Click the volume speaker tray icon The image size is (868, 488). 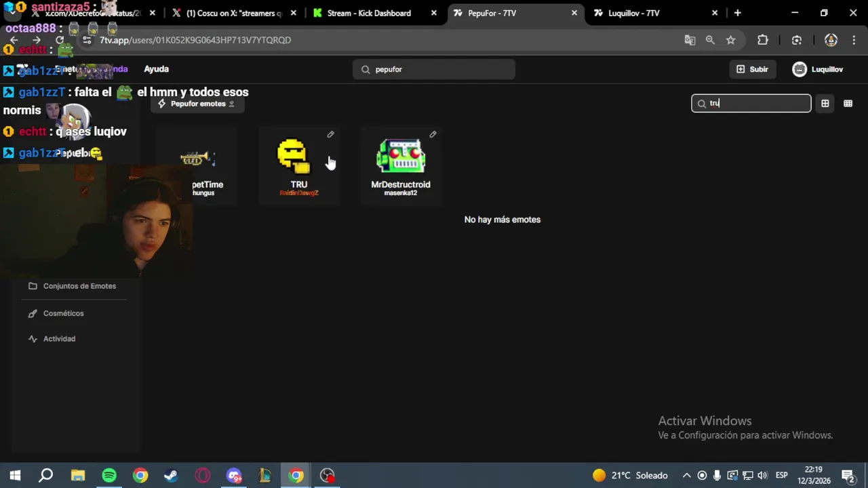click(x=763, y=475)
